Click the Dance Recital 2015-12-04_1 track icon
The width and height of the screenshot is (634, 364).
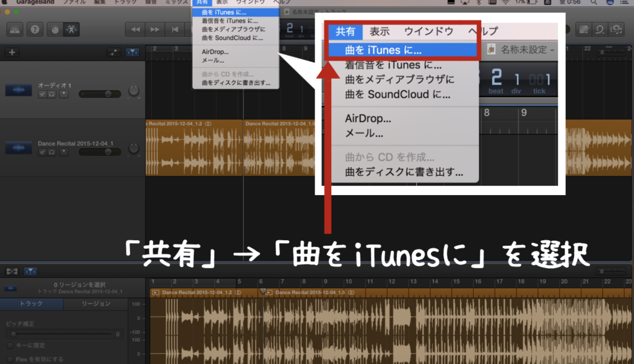[19, 147]
